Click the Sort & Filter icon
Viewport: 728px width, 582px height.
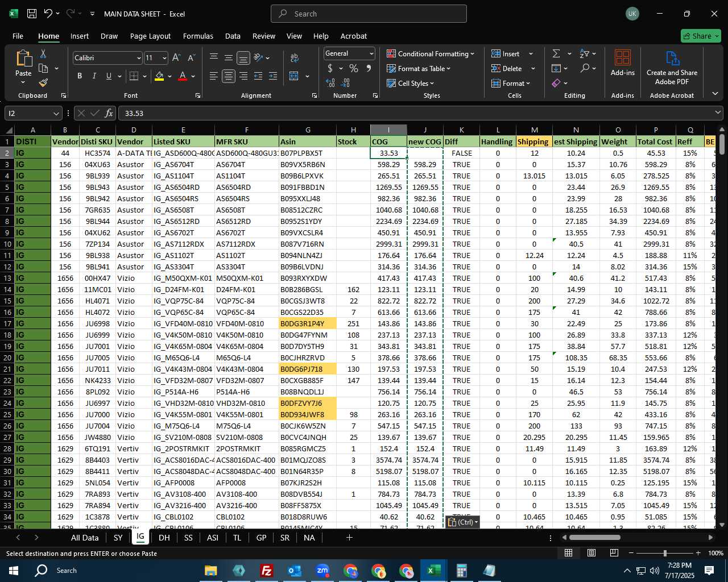click(x=584, y=53)
